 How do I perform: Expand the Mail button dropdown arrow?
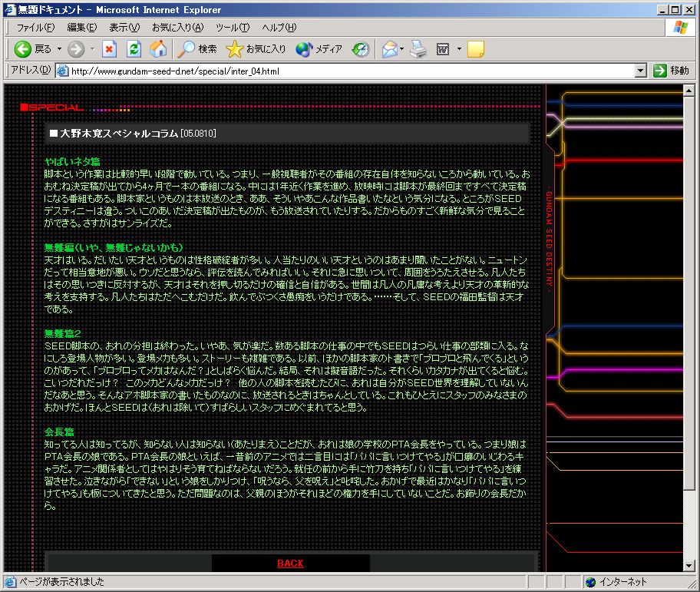click(401, 49)
